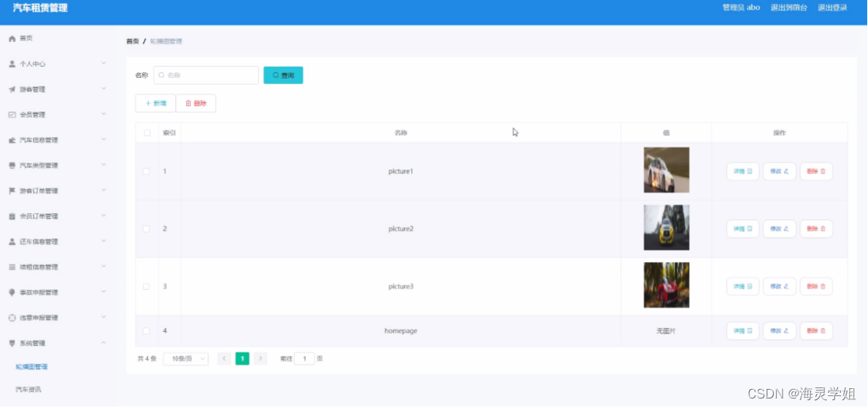This screenshot has height=408, width=868.
Task: Select the 轮播图管理 submenu item
Action: tap(32, 367)
